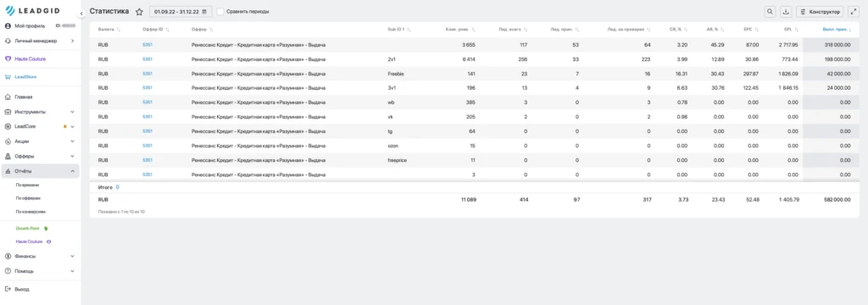Open the Конструктор button
The width and height of the screenshot is (868, 305).
coord(821,12)
